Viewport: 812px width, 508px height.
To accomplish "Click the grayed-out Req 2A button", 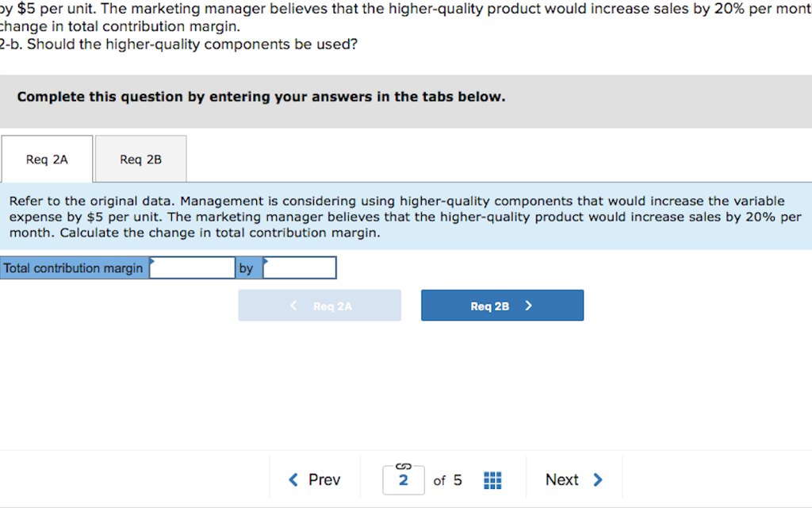I will point(320,305).
